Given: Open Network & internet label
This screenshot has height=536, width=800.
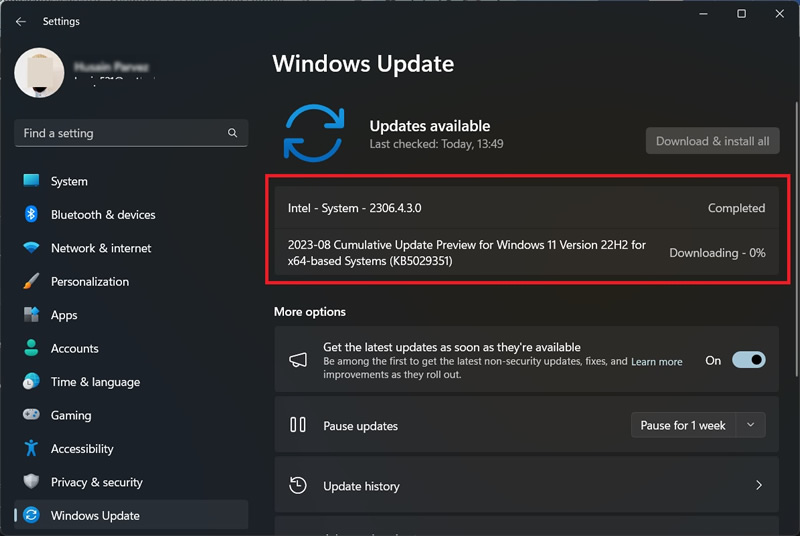Looking at the screenshot, I should click(101, 248).
